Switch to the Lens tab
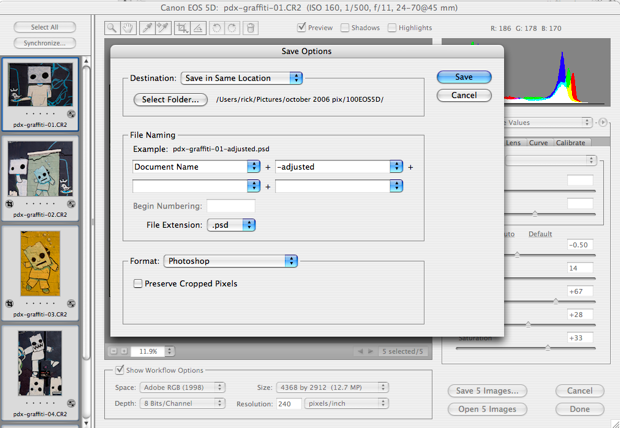The image size is (620, 428). click(x=513, y=142)
